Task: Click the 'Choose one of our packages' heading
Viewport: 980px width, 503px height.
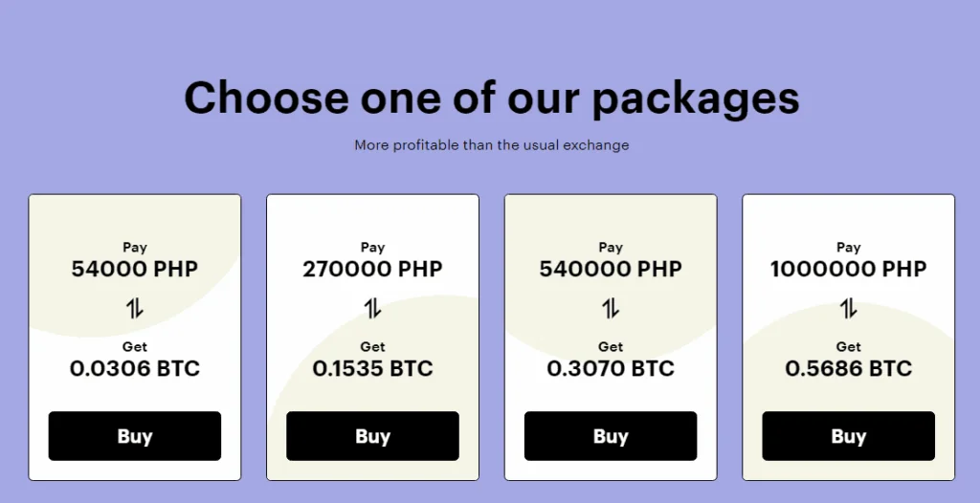Action: tap(491, 98)
